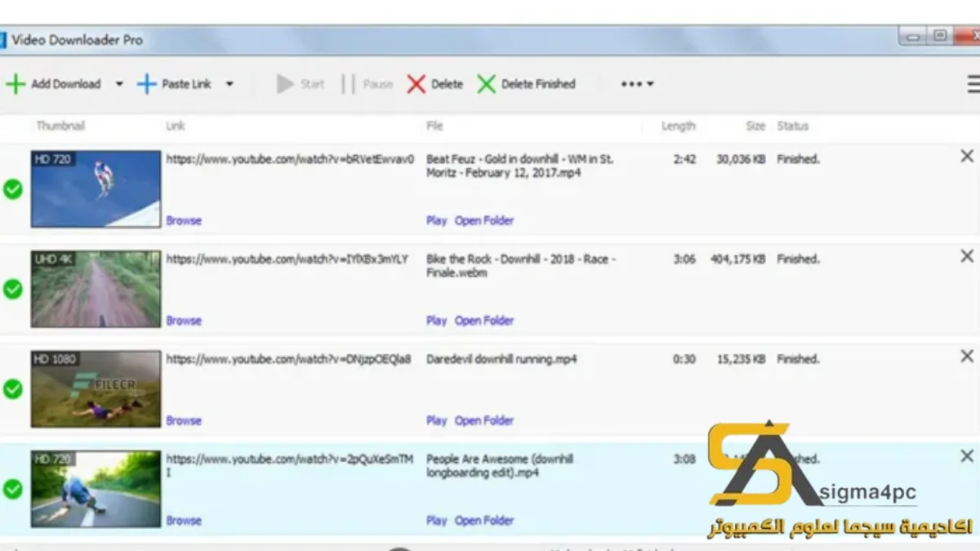980x551 pixels.
Task: Click the Start play icon
Action: point(285,84)
